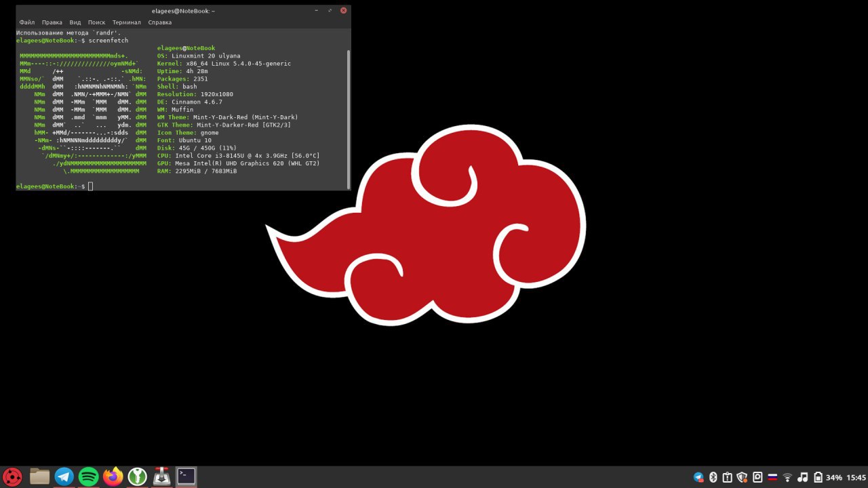The width and height of the screenshot is (868, 488).
Task: Open the Wi-Fi network tray icon
Action: click(787, 477)
